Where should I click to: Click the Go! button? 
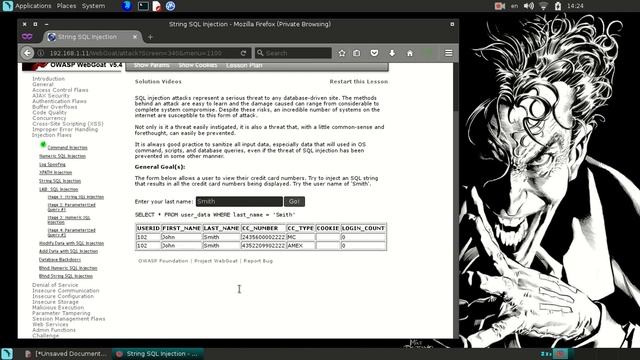[x=294, y=201]
